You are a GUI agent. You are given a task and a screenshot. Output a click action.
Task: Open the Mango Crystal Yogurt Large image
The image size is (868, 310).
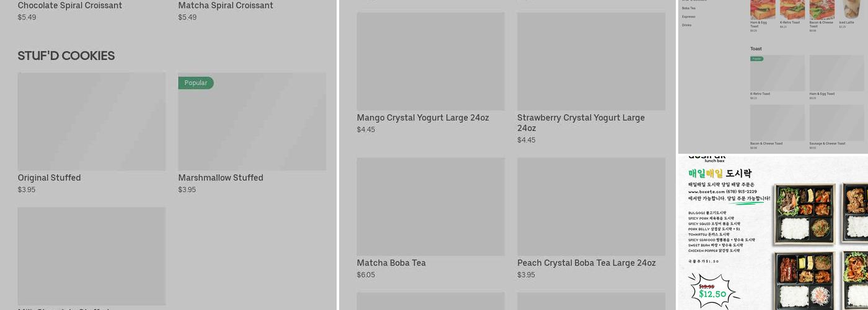[x=430, y=61]
